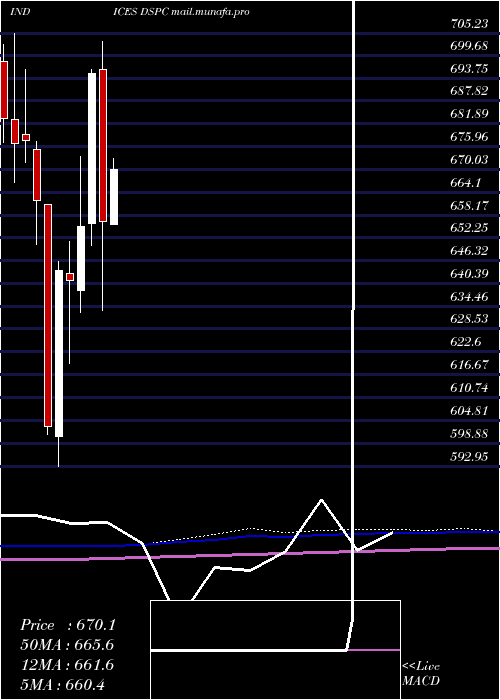The width and height of the screenshot is (500, 700).
Task: Click the 681.89 price axis label
Action: (x=469, y=113)
